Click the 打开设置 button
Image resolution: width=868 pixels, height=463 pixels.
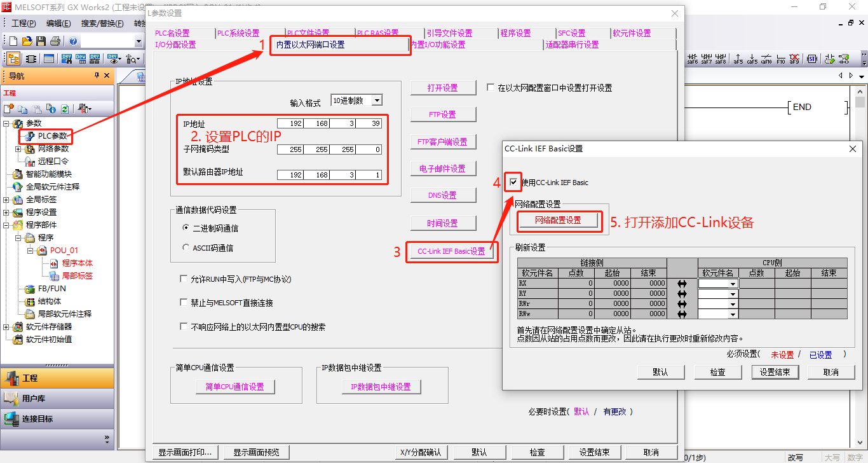pyautogui.click(x=443, y=88)
